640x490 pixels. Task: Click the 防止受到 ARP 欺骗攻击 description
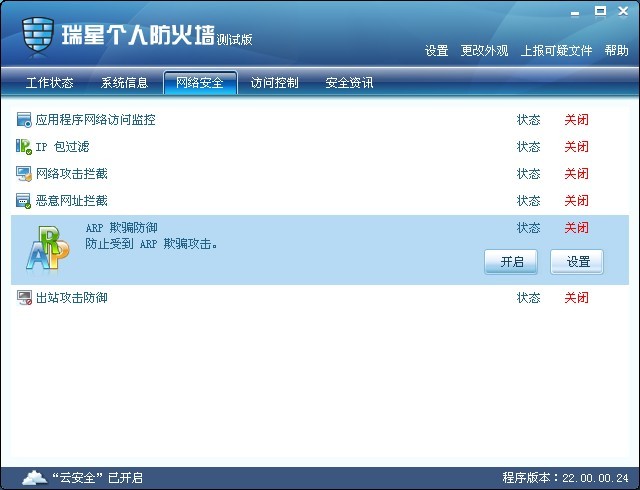pos(151,244)
